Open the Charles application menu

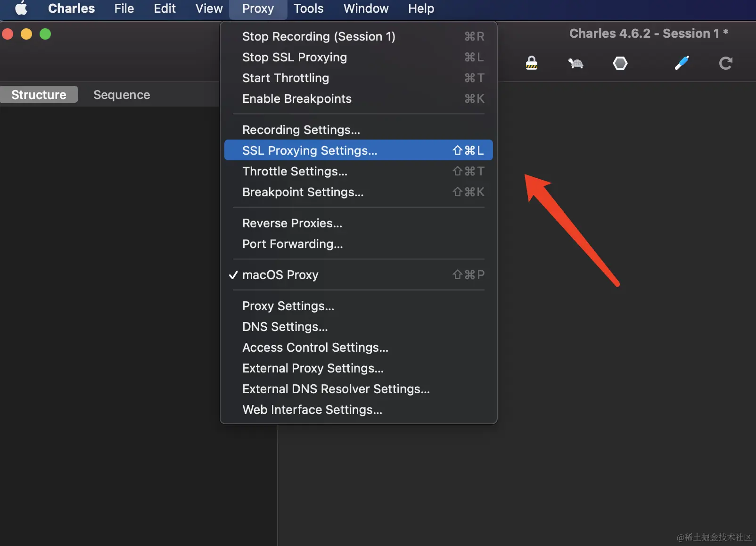72,8
